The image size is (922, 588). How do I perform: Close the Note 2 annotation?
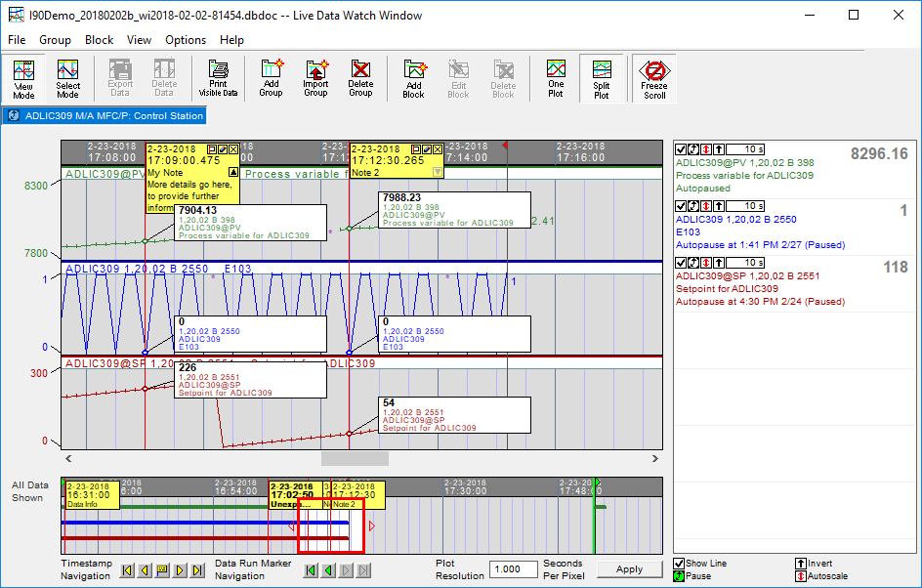[438, 148]
